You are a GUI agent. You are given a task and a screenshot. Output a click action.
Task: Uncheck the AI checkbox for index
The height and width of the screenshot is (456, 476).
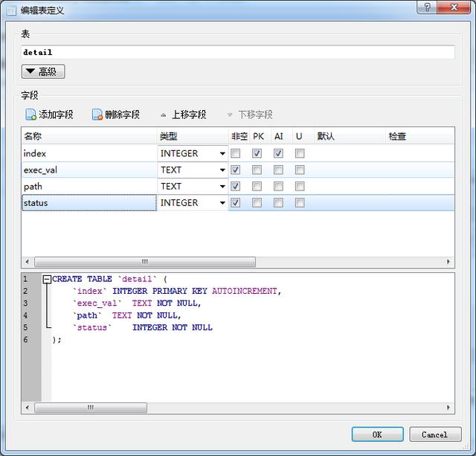click(278, 153)
